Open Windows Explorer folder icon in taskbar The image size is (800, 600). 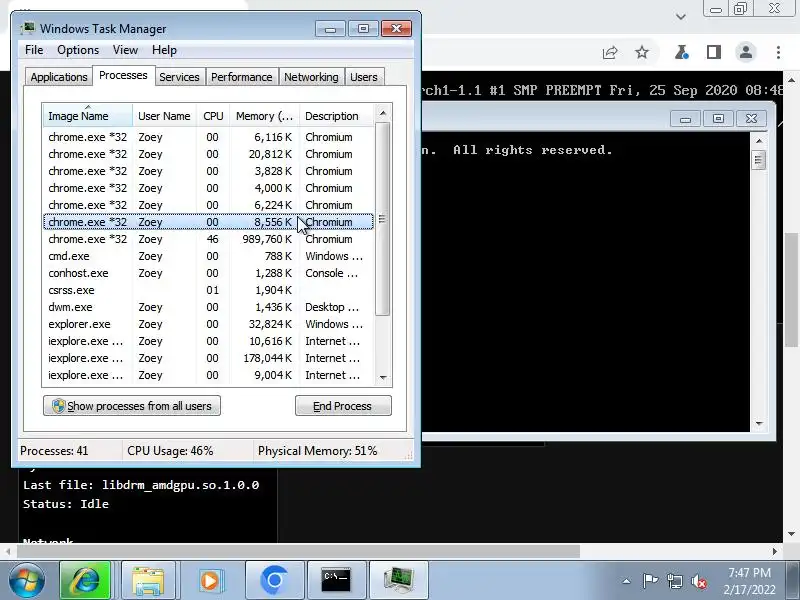point(148,580)
